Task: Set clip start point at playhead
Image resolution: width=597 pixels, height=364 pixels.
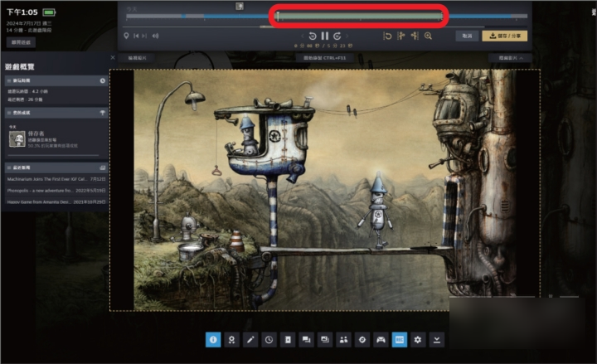Action: click(401, 36)
